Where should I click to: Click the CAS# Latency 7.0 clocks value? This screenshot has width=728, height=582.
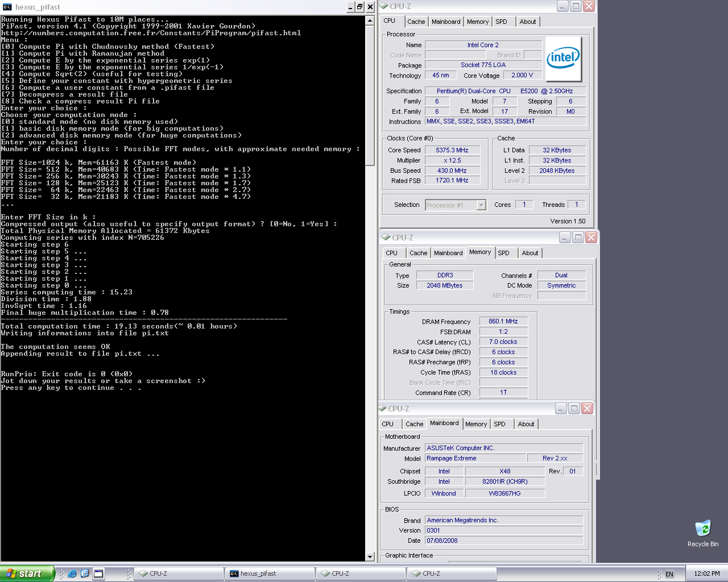click(503, 342)
